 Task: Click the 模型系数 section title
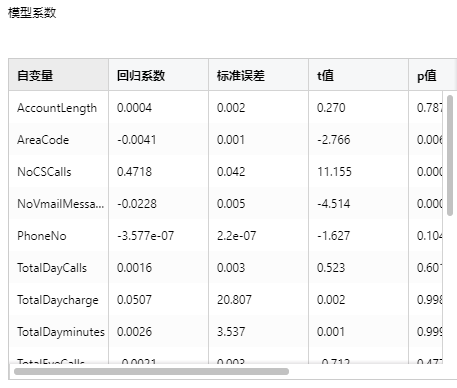[32, 13]
